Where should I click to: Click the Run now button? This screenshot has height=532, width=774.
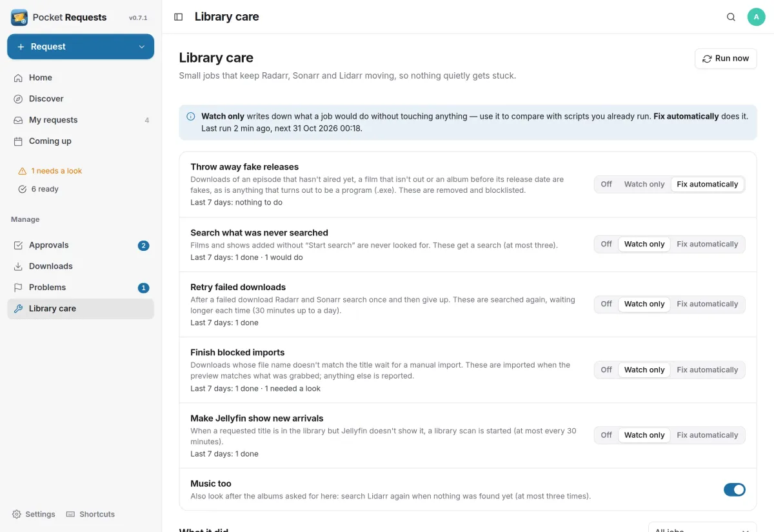pos(726,58)
